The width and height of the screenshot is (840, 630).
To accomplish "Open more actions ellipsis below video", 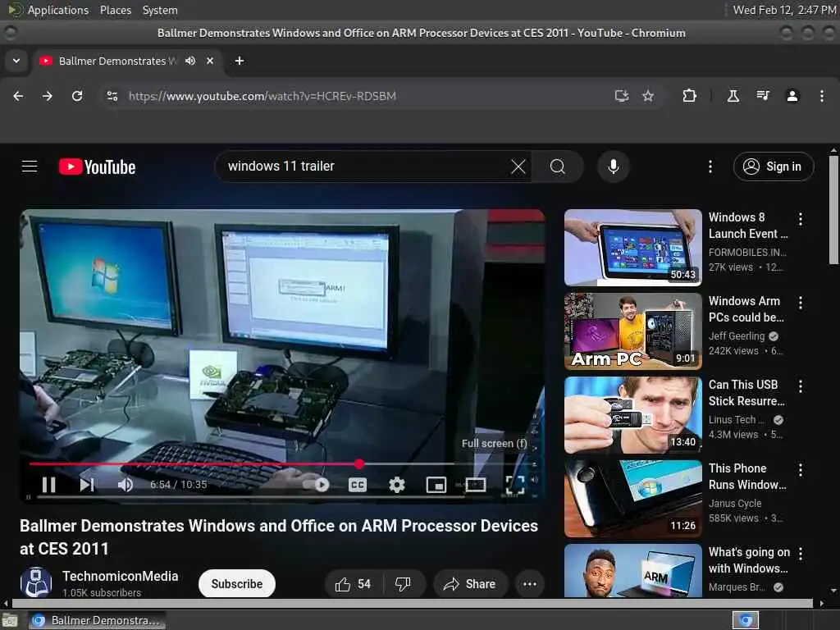I will click(530, 583).
